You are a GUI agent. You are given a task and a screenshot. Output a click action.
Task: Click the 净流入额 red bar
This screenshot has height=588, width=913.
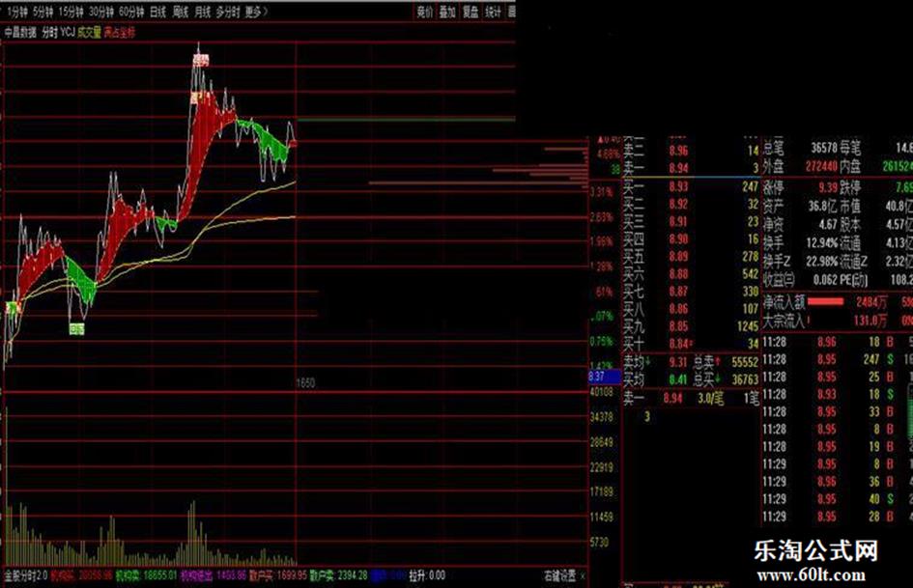coord(826,301)
